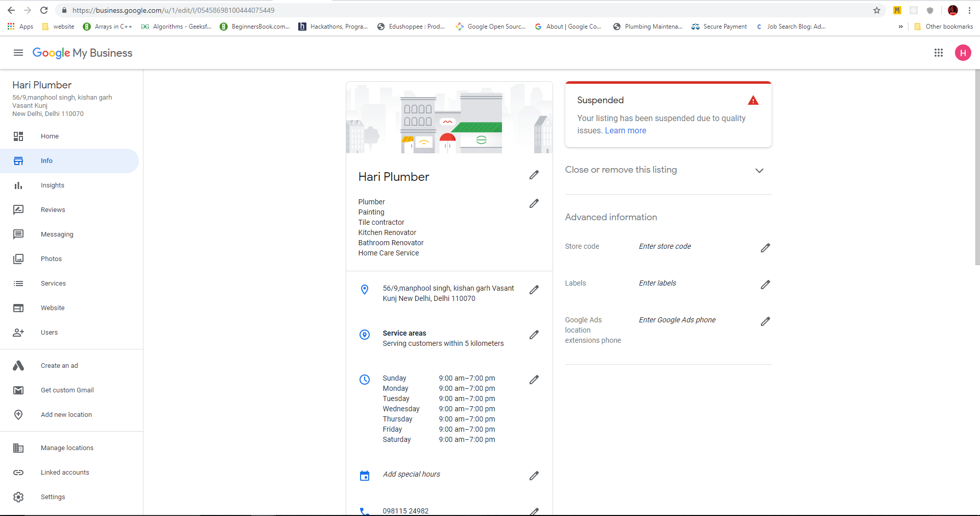Click the Tile contractor category
980x516 pixels.
coord(381,222)
